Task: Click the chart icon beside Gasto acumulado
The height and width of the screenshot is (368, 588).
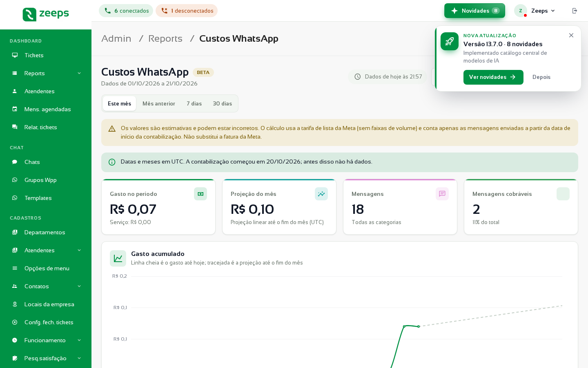Action: [118, 258]
